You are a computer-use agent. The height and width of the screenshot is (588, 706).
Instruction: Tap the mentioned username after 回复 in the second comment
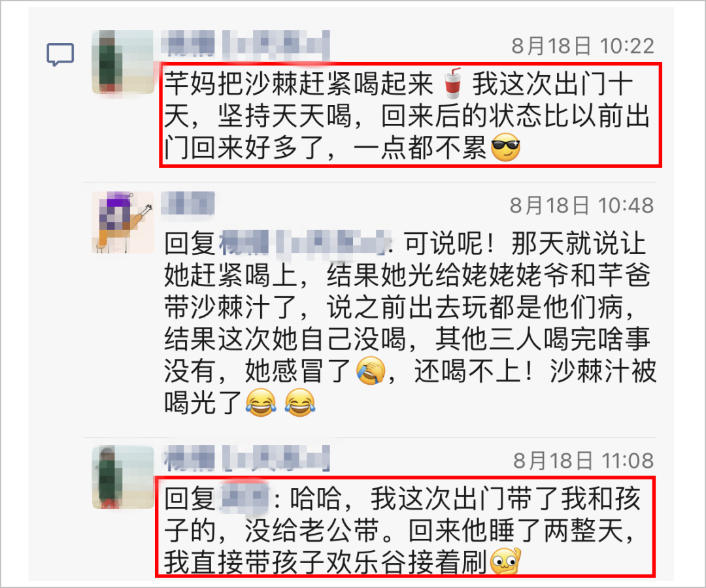point(305,244)
